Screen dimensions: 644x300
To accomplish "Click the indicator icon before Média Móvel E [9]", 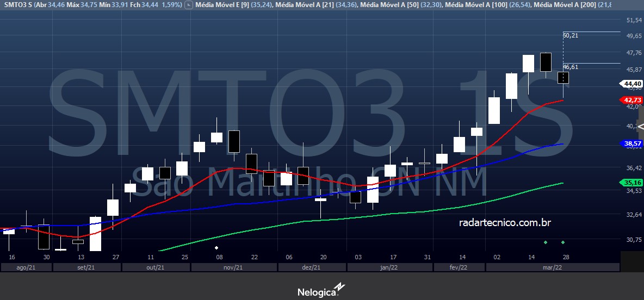I will coord(188,5).
